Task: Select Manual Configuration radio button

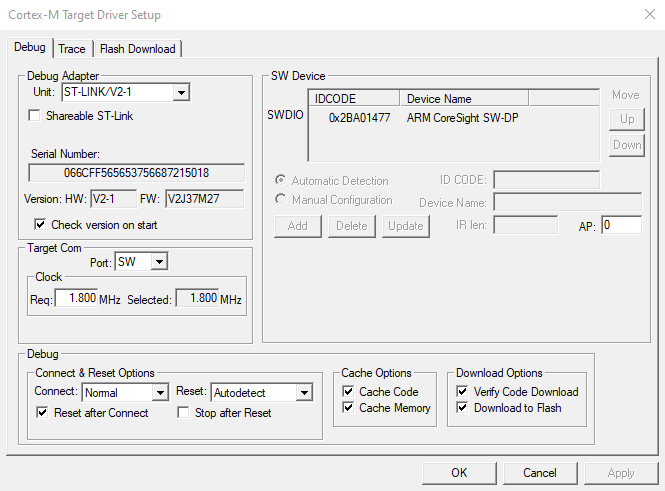Action: pos(280,199)
